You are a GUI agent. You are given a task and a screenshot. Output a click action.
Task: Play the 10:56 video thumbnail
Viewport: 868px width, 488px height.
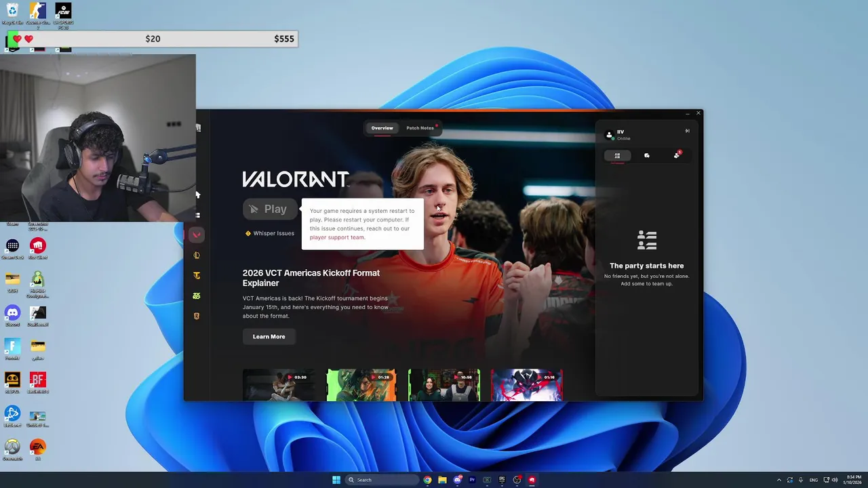coord(444,385)
